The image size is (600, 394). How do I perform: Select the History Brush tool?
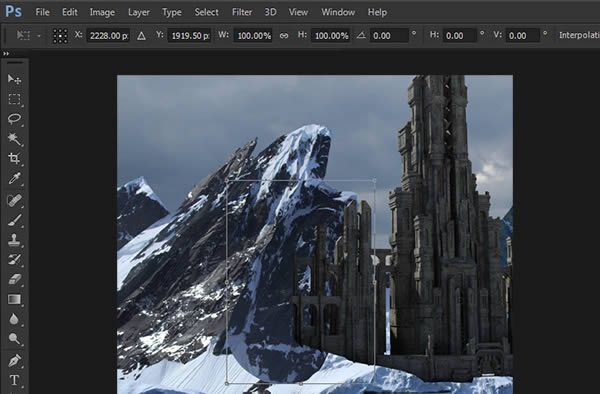pyautogui.click(x=14, y=259)
